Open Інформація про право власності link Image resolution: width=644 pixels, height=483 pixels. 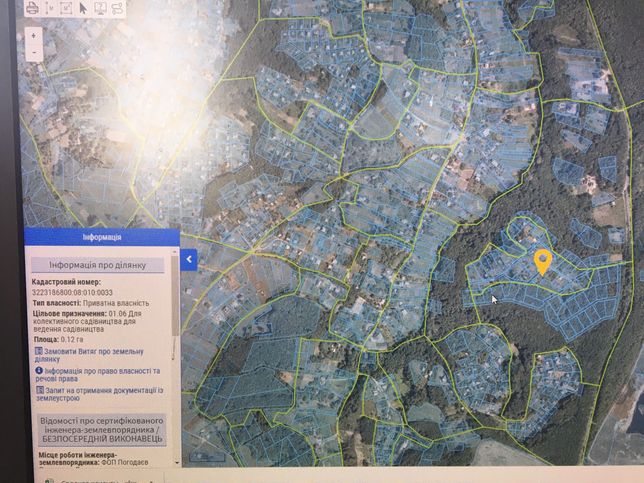[98, 375]
